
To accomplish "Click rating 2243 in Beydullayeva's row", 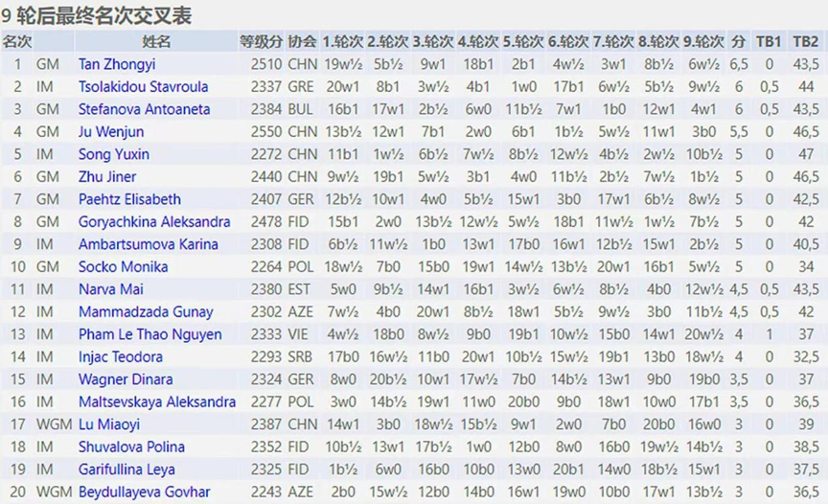I will [266, 493].
